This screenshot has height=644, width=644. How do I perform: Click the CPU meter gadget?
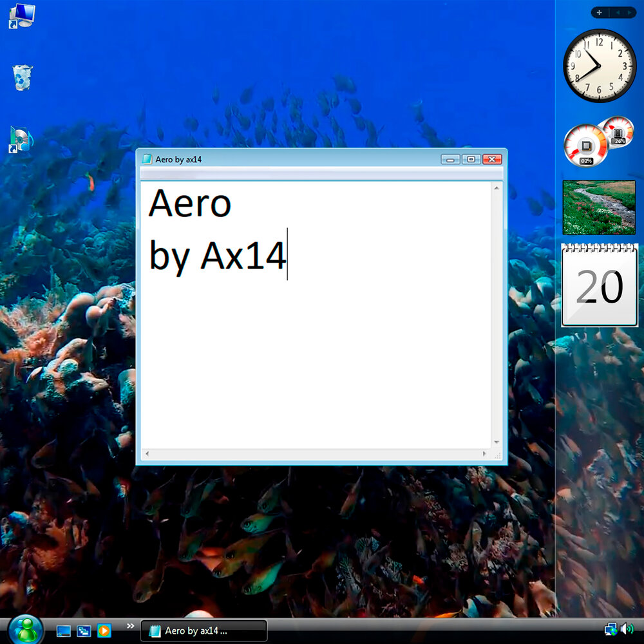(587, 146)
